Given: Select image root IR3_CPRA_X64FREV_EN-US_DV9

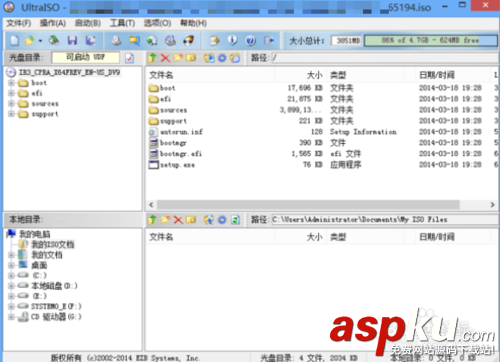Looking at the screenshot, I should click(x=69, y=72).
